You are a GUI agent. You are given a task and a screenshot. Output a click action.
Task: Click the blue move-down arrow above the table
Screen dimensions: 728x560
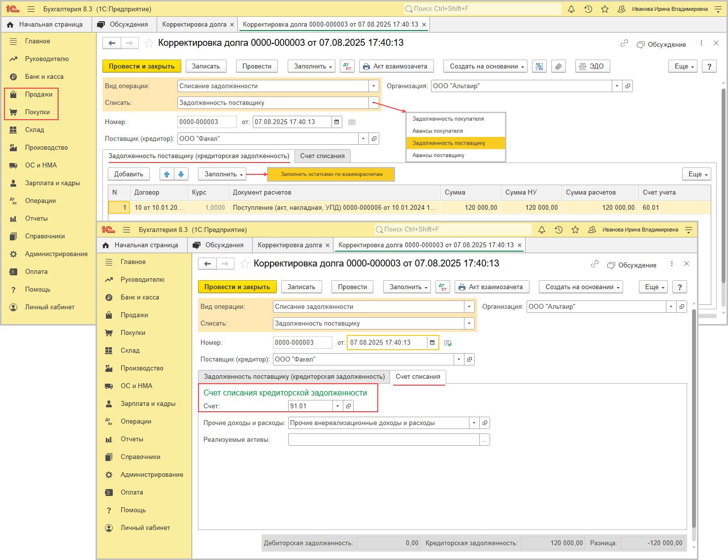181,174
